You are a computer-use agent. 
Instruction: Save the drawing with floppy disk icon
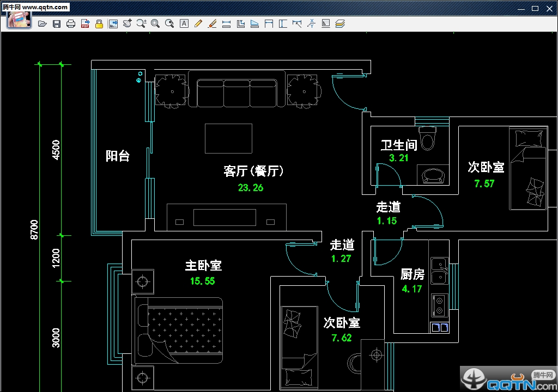(x=57, y=24)
